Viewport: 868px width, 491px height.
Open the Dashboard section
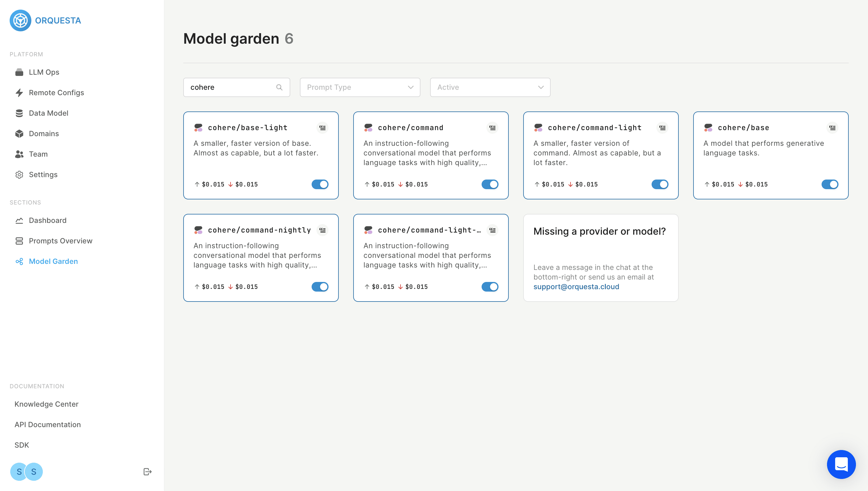point(48,220)
